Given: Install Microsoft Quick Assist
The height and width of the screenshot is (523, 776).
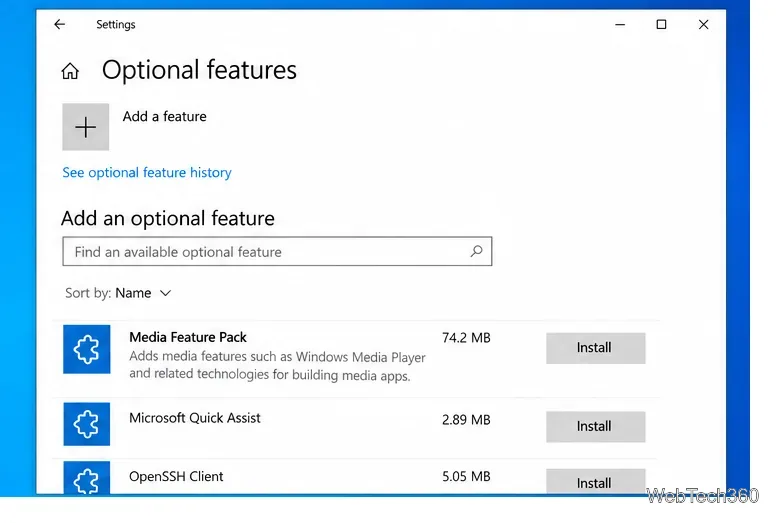Looking at the screenshot, I should (595, 426).
